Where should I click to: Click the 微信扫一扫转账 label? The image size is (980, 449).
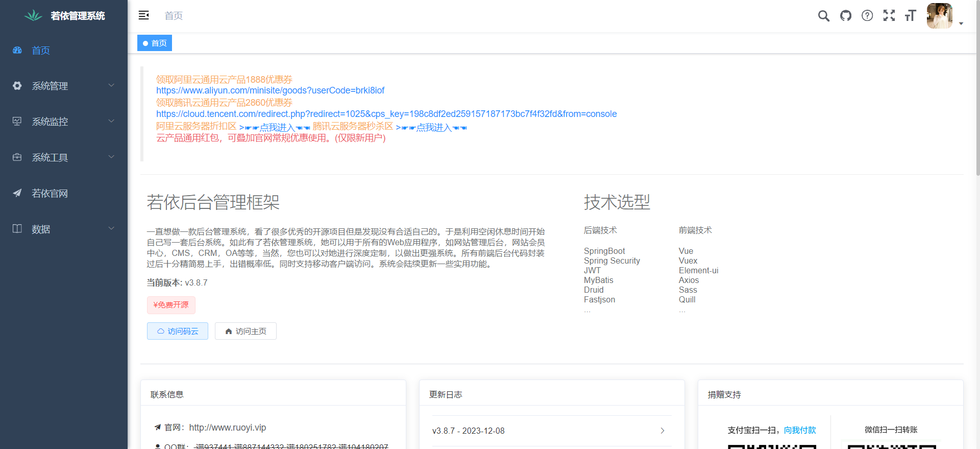coord(891,430)
